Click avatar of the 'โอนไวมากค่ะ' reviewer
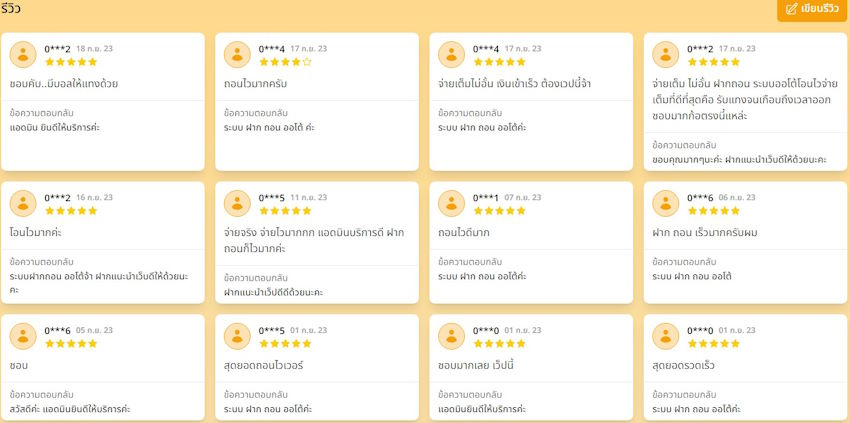Viewport: 850px width, 423px height. [x=23, y=203]
